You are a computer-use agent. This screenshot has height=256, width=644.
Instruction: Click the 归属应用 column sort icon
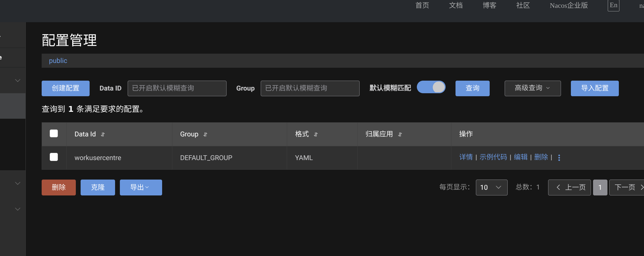coord(400,135)
